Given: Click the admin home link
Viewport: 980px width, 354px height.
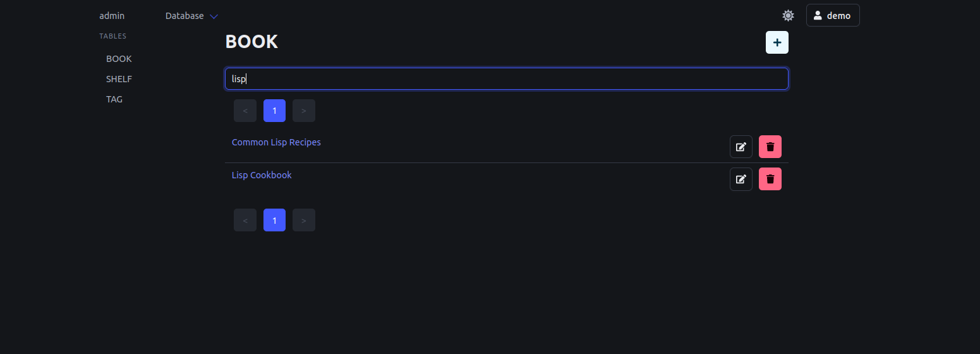Looking at the screenshot, I should 112,16.
